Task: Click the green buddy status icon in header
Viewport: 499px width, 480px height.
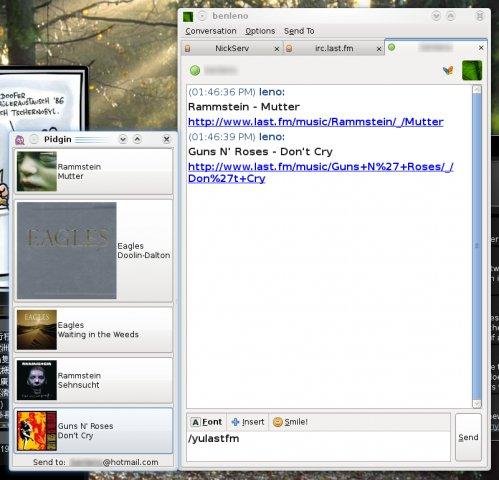Action: click(195, 70)
